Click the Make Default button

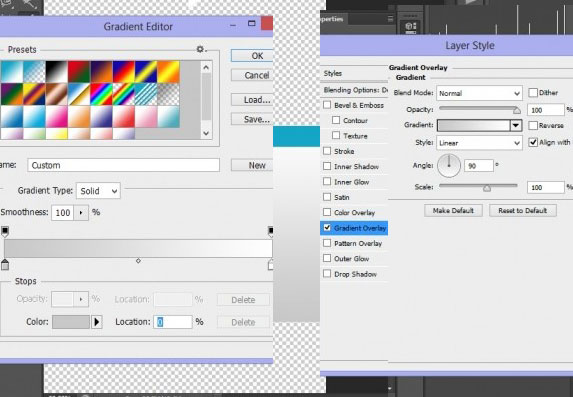453,211
